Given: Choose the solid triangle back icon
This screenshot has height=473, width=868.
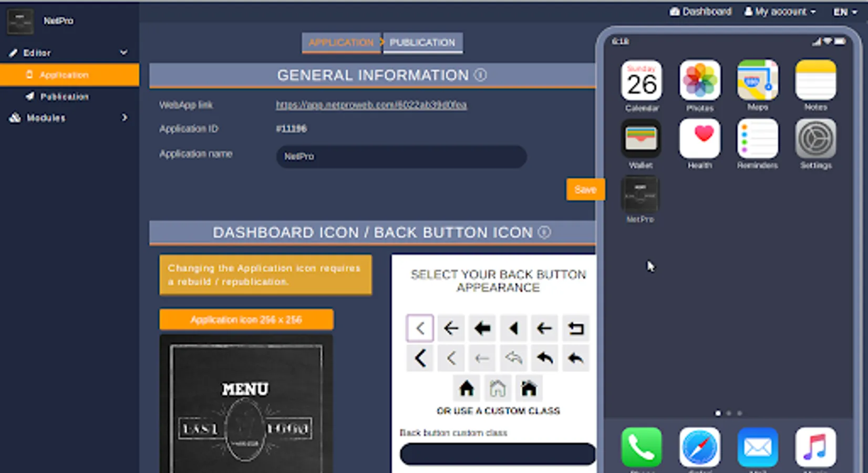Looking at the screenshot, I should [x=513, y=328].
